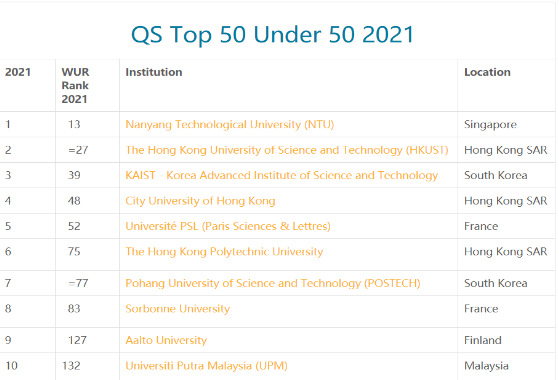Open Sorbonne University link
This screenshot has width=559, height=380.
[x=178, y=309]
